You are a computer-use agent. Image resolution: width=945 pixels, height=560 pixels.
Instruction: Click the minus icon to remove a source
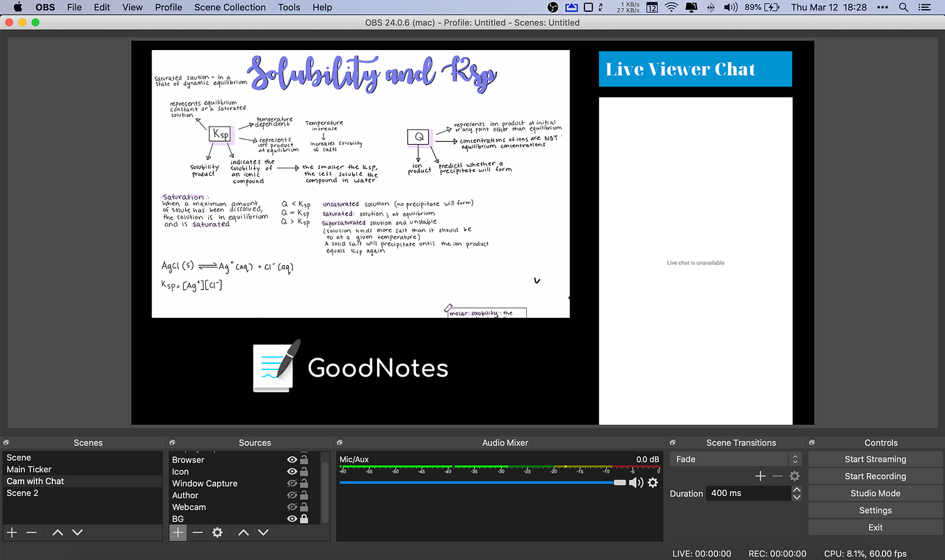coord(198,532)
